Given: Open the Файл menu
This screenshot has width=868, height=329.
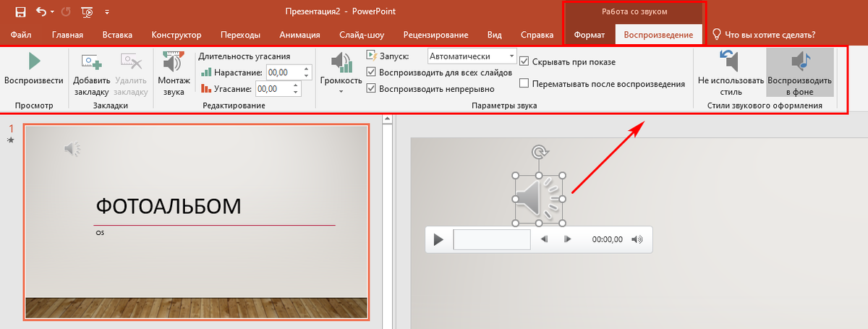Looking at the screenshot, I should pos(20,34).
